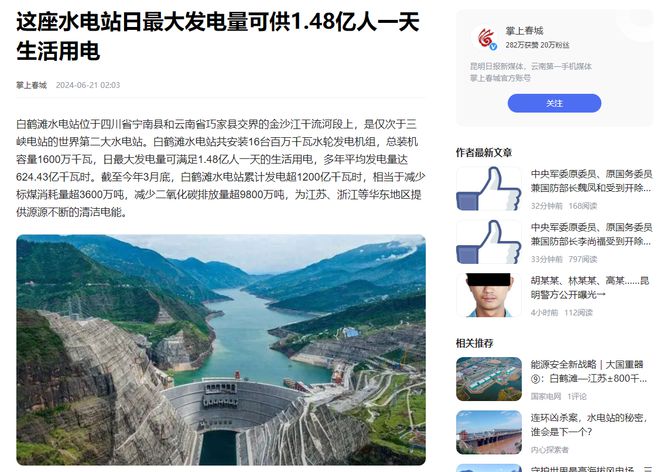Click first thumbs-up thumbnail for 魏凤和 article

[x=489, y=189]
